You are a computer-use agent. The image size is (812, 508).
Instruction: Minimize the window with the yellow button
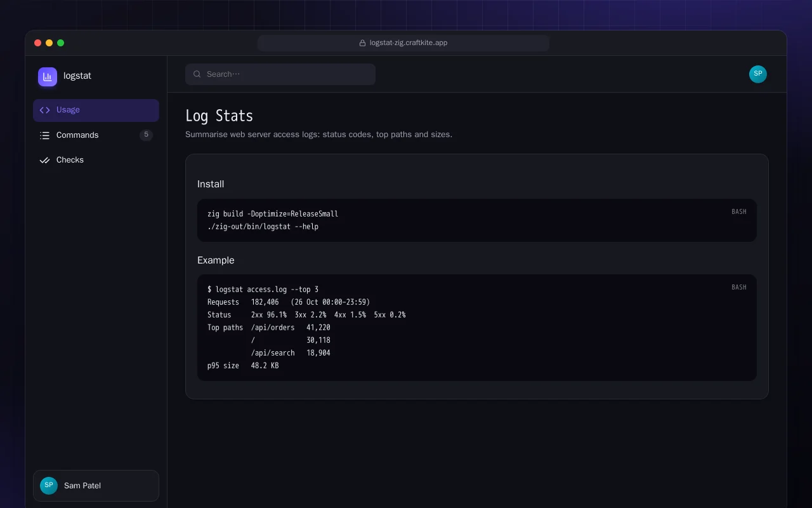(49, 43)
